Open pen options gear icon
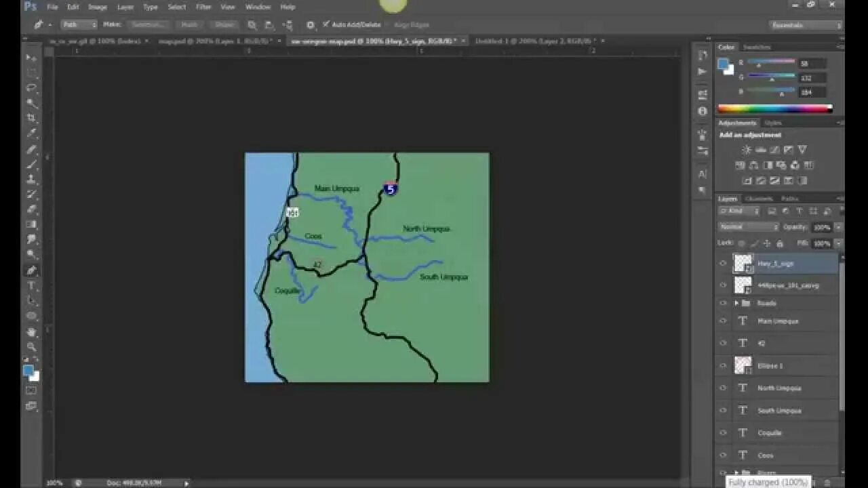 pos(311,24)
